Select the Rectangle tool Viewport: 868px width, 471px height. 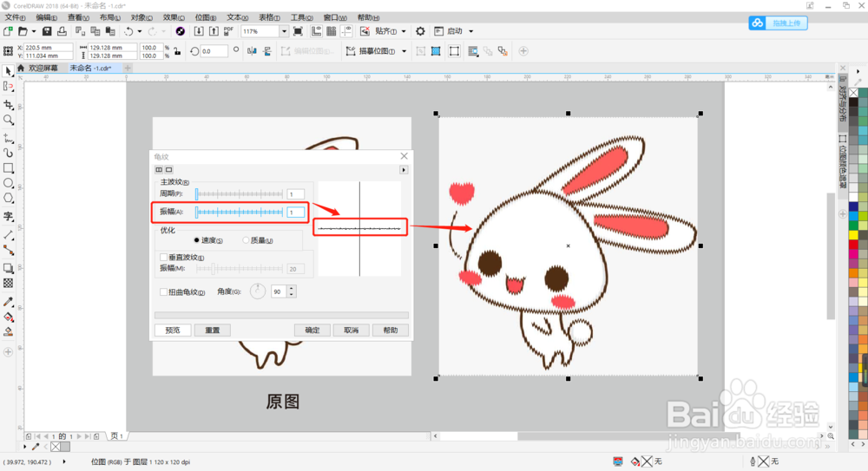coord(9,167)
